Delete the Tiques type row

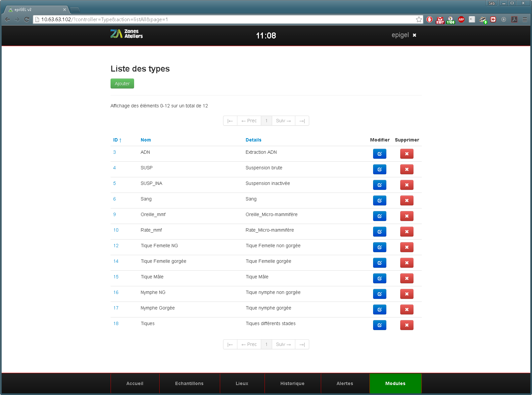(407, 325)
